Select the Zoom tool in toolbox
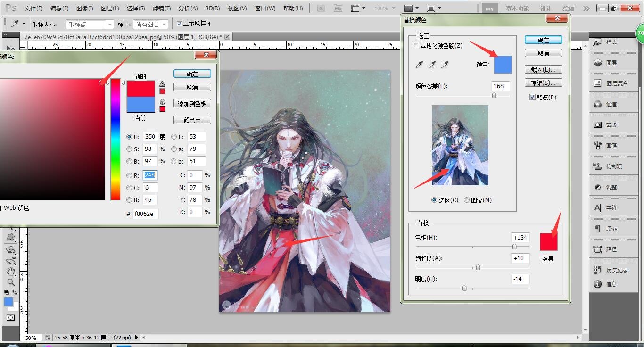Screen dimensions: 644x347 pos(11,282)
